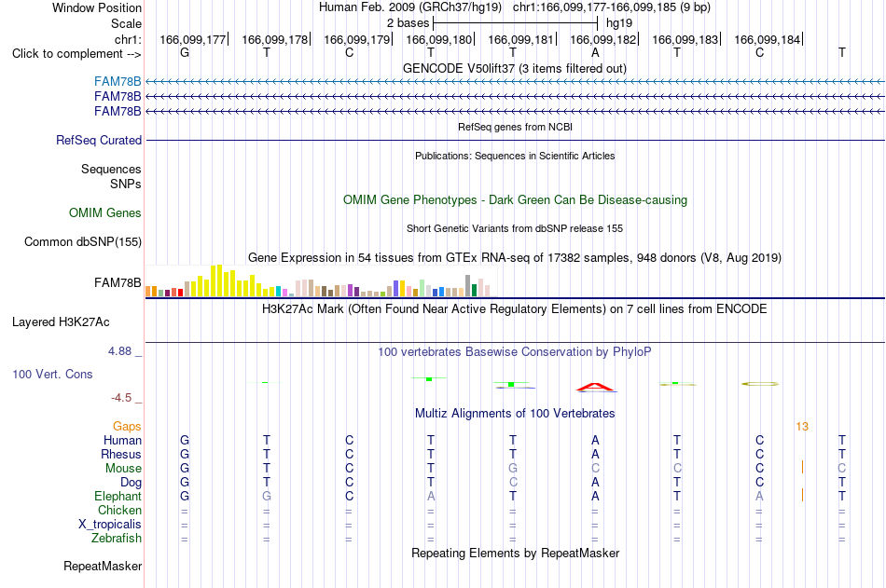The height and width of the screenshot is (588, 886).
Task: Click the 4.88 PhyloP upper scale value
Action: coord(119,351)
